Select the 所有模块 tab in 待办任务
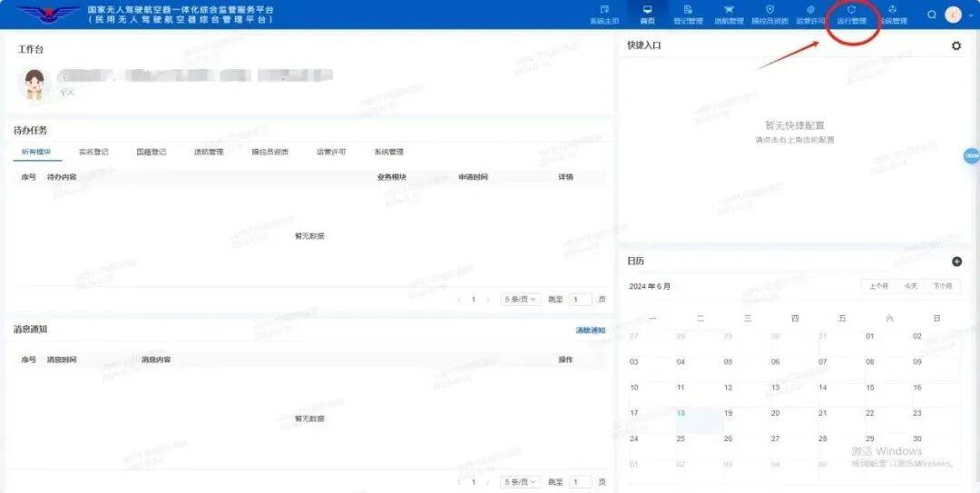 36,152
